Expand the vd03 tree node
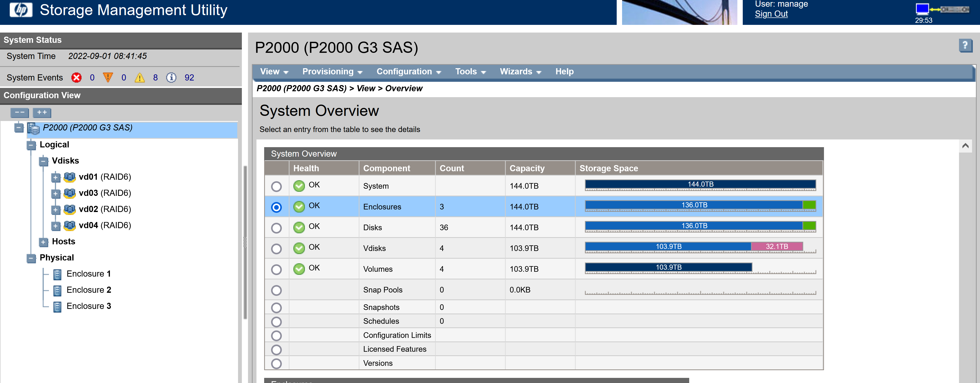Image resolution: width=980 pixels, height=383 pixels. coord(56,193)
